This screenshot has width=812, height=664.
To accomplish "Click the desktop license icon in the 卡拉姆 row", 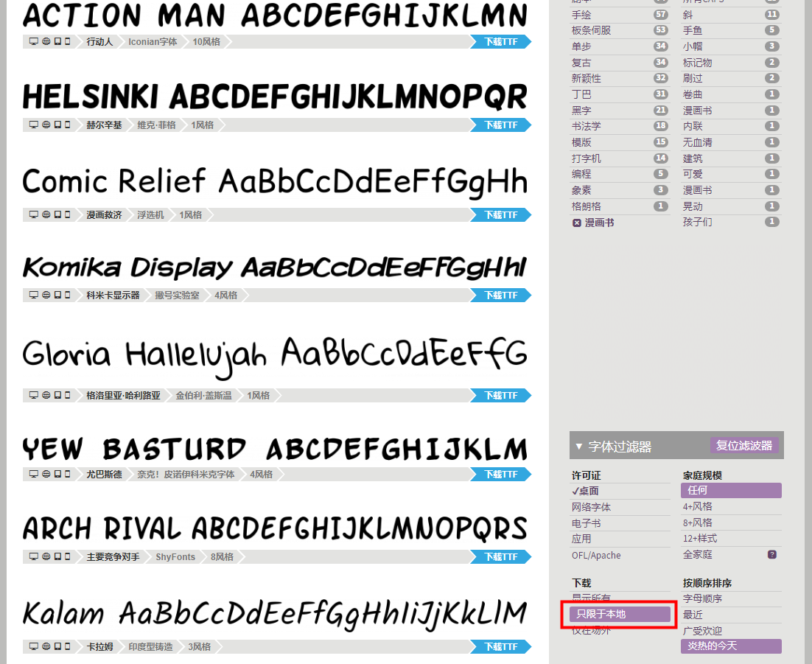I will pyautogui.click(x=34, y=646).
